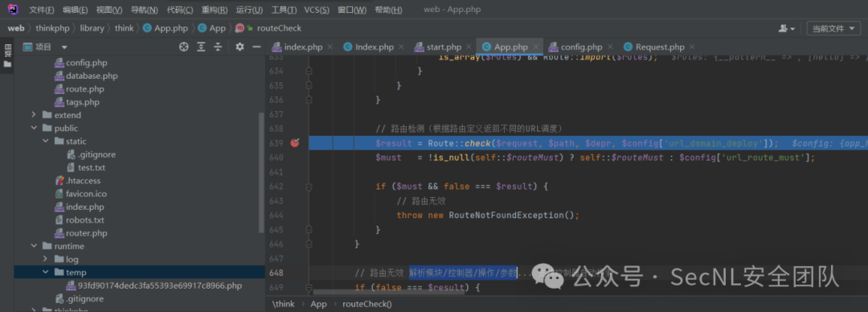868x312 pixels.
Task: Open the 窗口(W) menu
Action: 352,10
